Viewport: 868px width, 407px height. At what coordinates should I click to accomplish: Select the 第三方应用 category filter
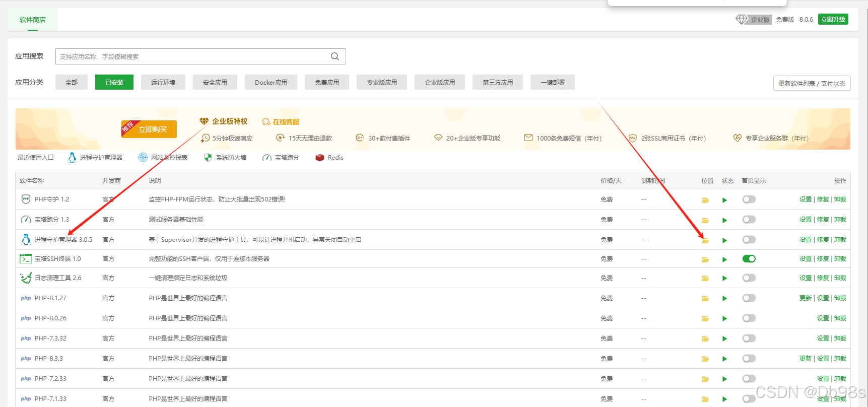click(x=498, y=82)
